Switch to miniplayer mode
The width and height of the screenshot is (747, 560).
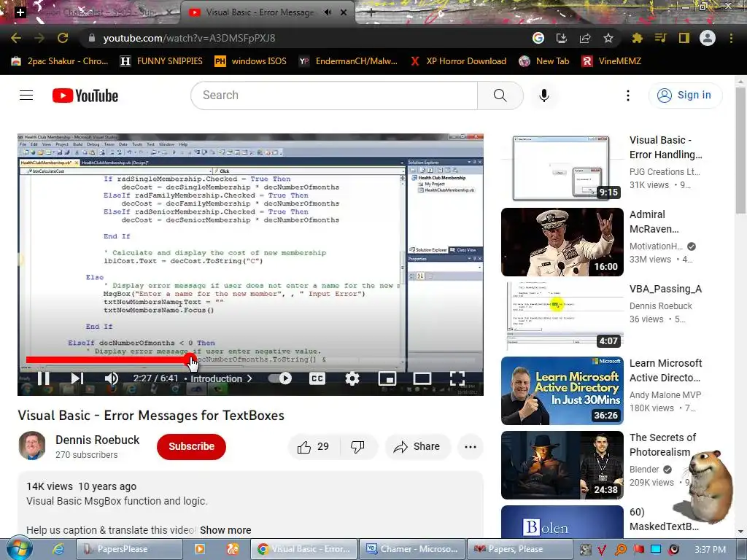click(387, 378)
